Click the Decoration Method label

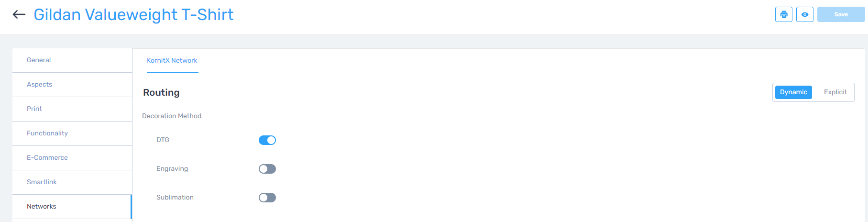[172, 116]
